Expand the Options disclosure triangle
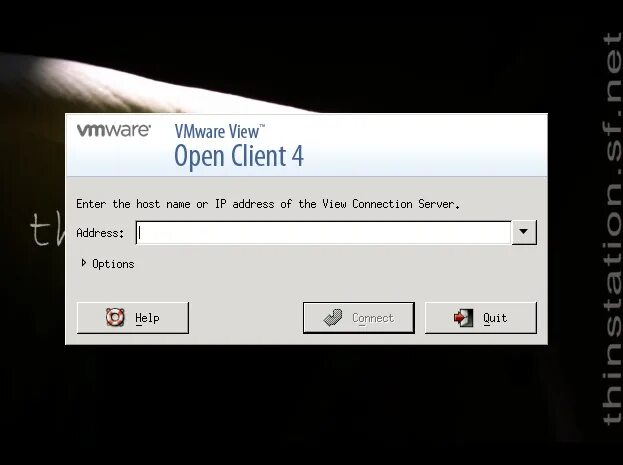 click(x=83, y=263)
